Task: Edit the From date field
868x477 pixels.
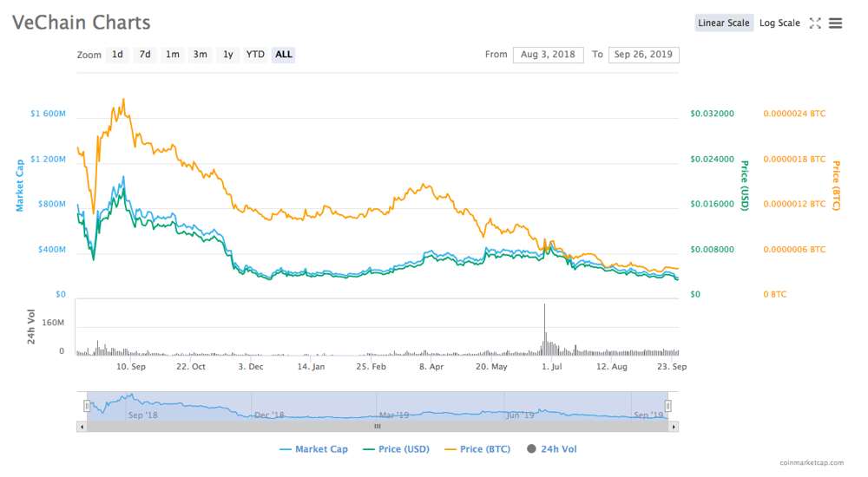Action: (x=548, y=55)
